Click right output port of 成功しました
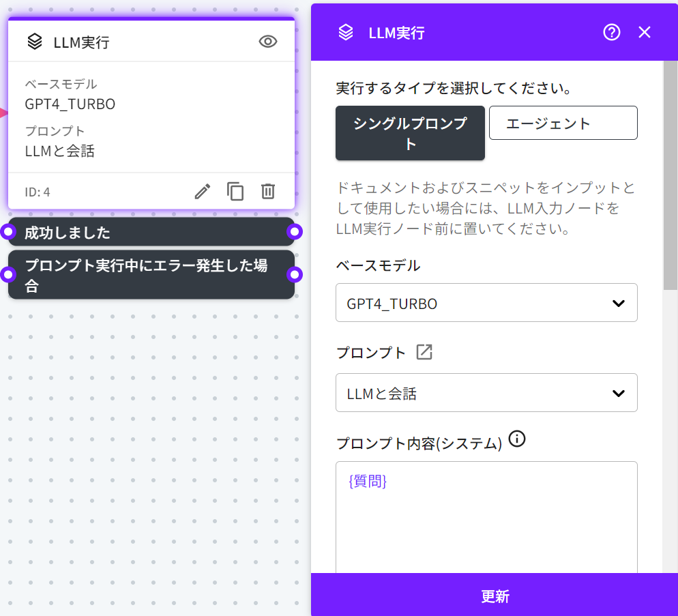 295,232
